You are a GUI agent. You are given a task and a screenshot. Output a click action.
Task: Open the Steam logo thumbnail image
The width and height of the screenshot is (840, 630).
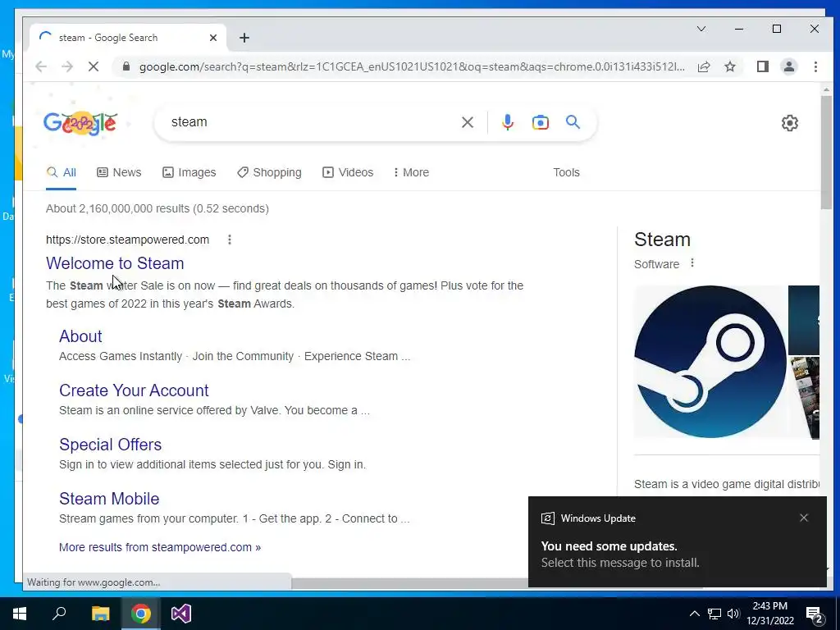710,362
